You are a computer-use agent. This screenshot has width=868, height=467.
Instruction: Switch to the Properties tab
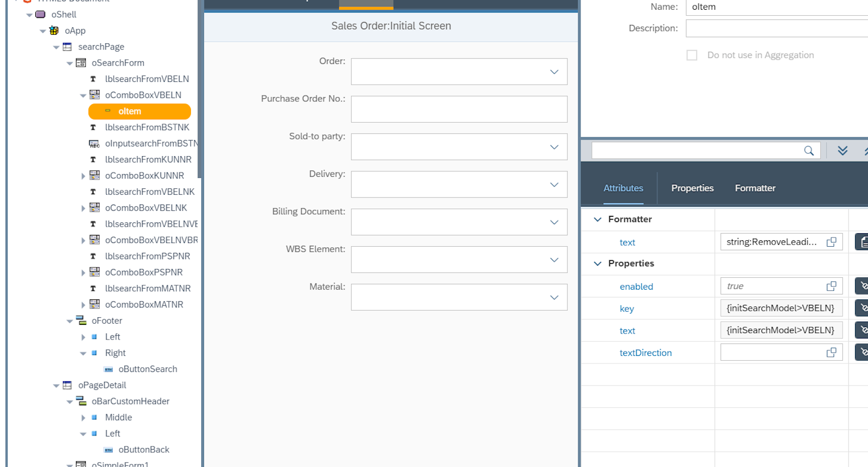(x=692, y=188)
